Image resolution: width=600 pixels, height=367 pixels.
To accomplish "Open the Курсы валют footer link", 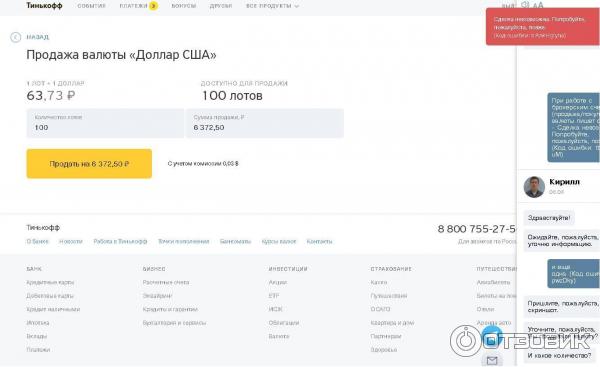I will coord(279,241).
